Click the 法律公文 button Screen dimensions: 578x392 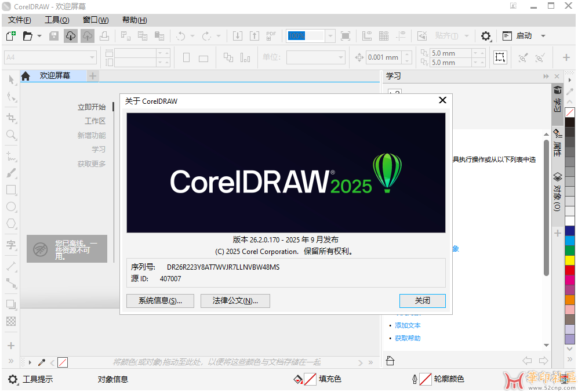(x=235, y=301)
